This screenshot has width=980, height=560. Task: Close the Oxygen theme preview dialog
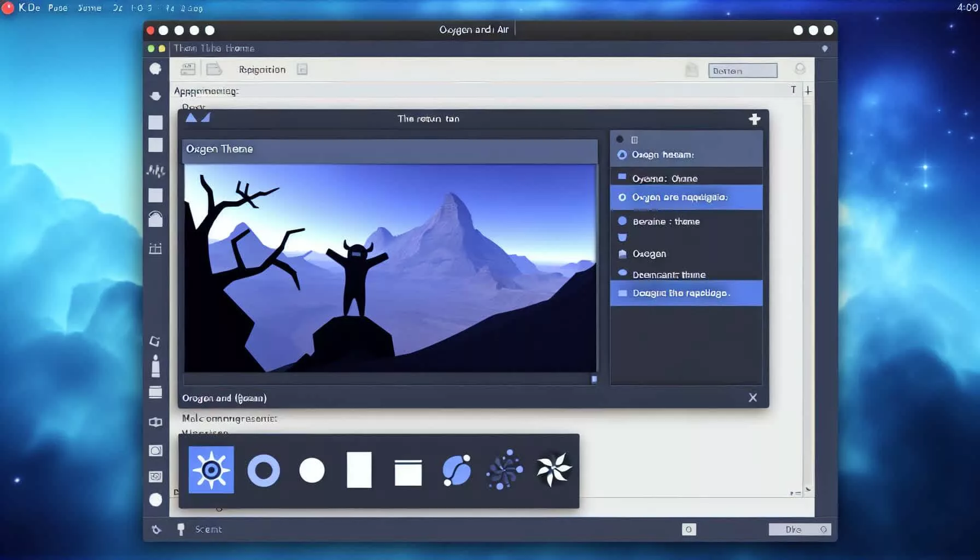tap(753, 398)
